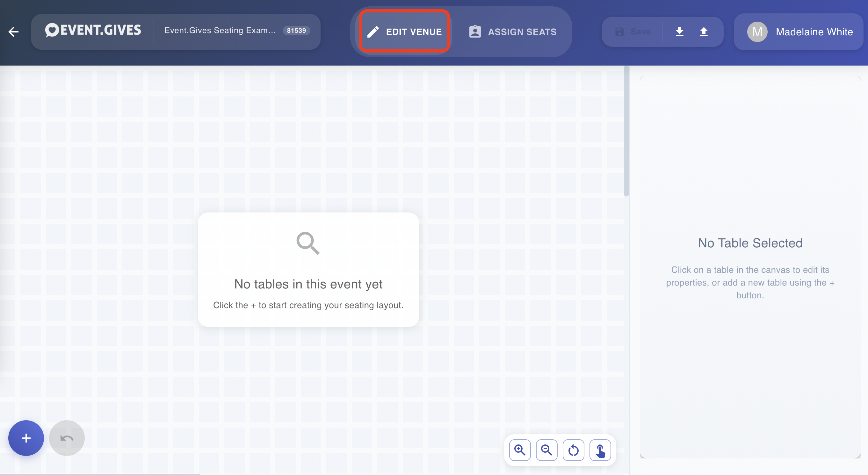Click the undo arrow button
The height and width of the screenshot is (475, 868).
(67, 438)
